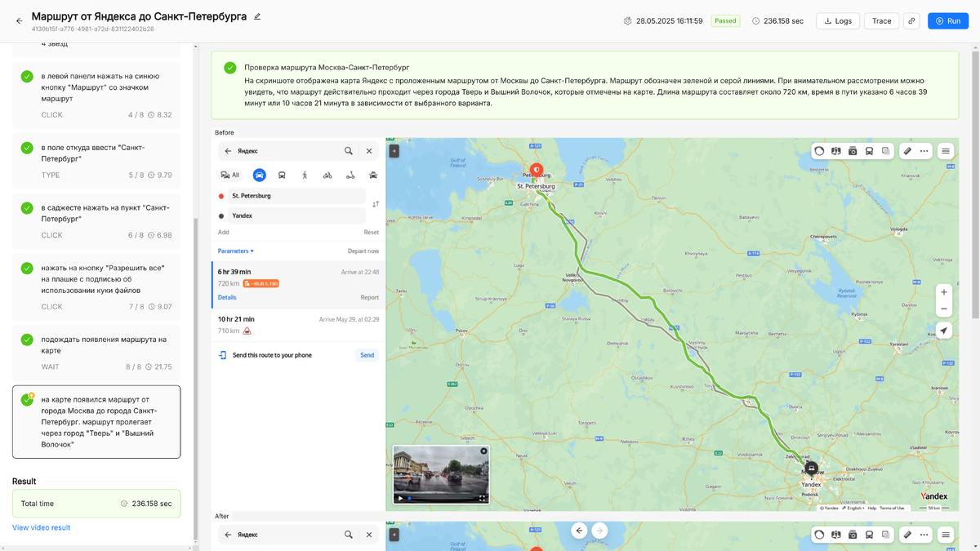Select taxi route mode
This screenshot has width=980, height=551.
click(x=373, y=175)
